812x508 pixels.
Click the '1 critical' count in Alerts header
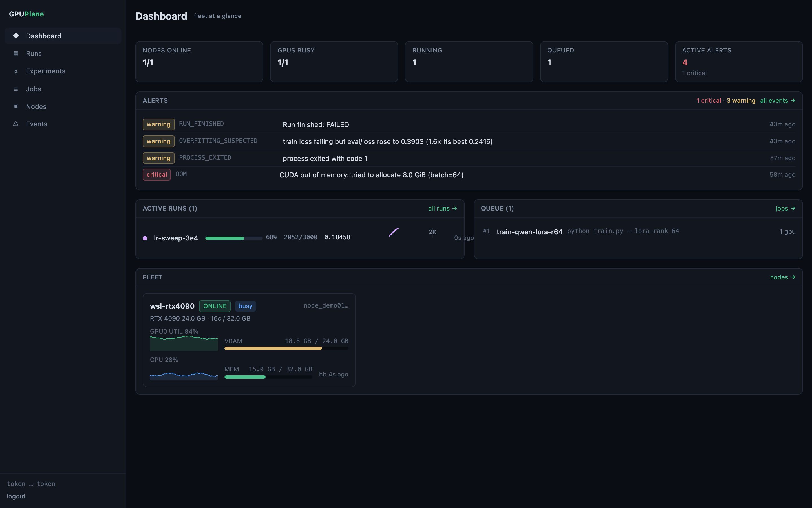click(x=709, y=101)
